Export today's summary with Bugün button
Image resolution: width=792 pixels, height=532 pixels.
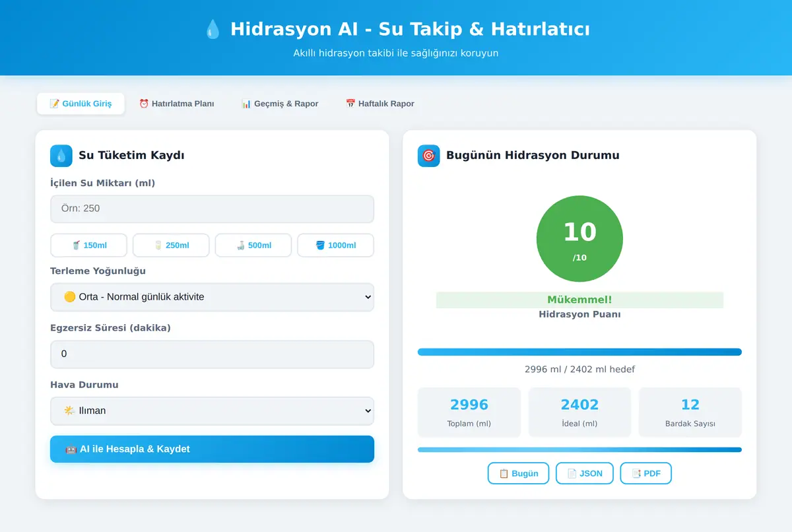point(518,473)
